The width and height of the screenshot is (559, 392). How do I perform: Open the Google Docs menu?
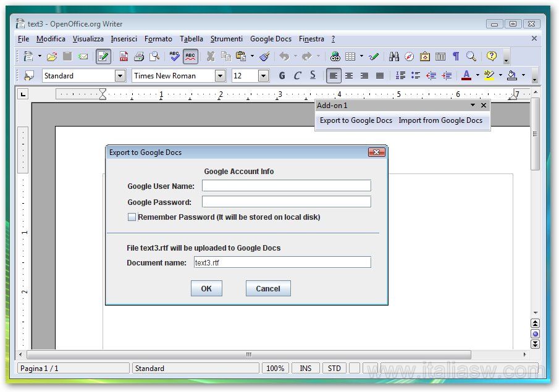tap(271, 39)
